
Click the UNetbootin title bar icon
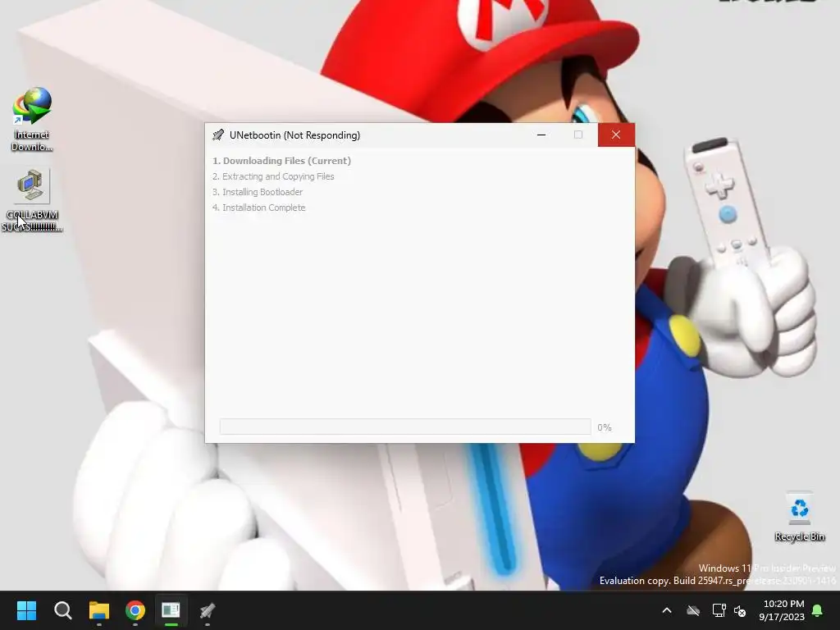(218, 135)
